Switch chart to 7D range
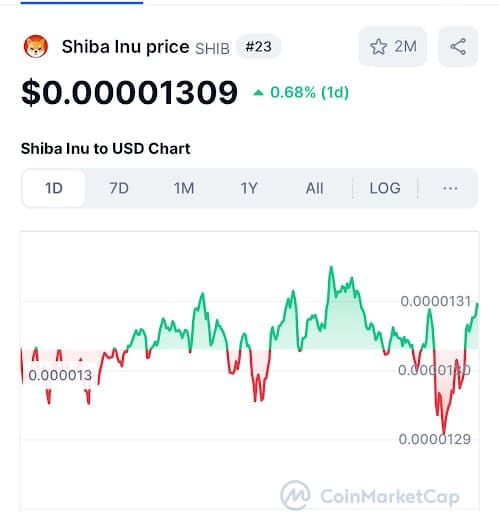Image resolution: width=499 pixels, height=512 pixels. pos(119,188)
